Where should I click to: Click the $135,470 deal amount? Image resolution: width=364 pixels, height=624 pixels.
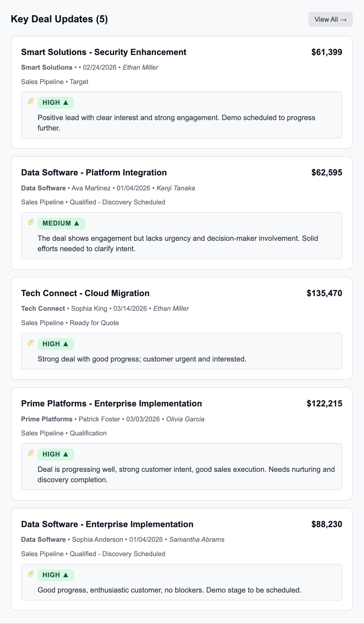tap(324, 293)
